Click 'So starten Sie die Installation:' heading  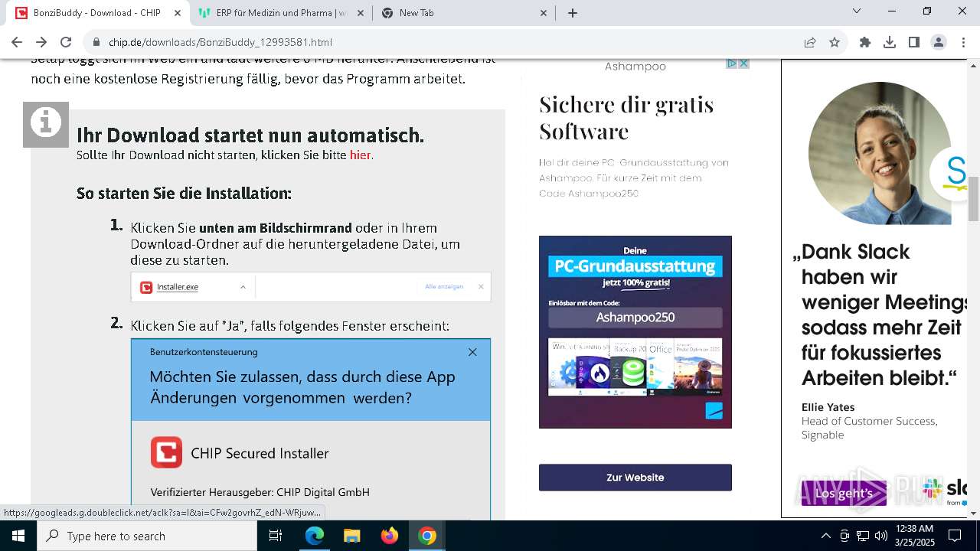tap(184, 194)
